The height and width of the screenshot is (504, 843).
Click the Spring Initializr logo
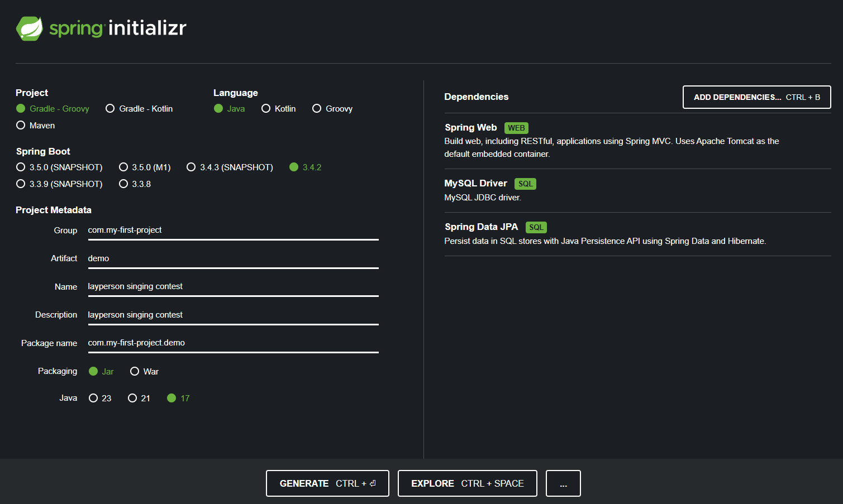tap(101, 28)
